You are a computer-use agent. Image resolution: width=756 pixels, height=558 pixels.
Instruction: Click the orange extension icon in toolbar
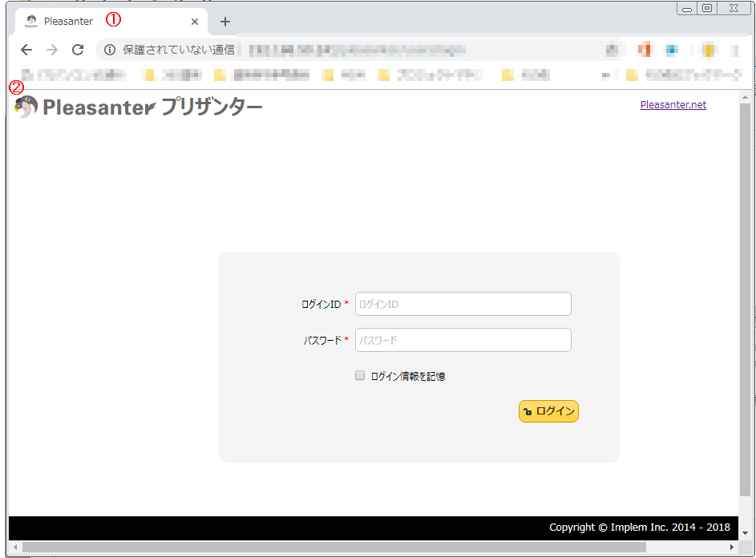(644, 51)
